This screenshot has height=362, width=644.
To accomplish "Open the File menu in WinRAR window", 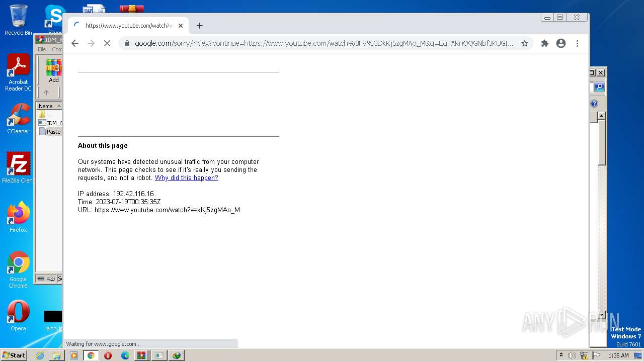I will 42,49.
